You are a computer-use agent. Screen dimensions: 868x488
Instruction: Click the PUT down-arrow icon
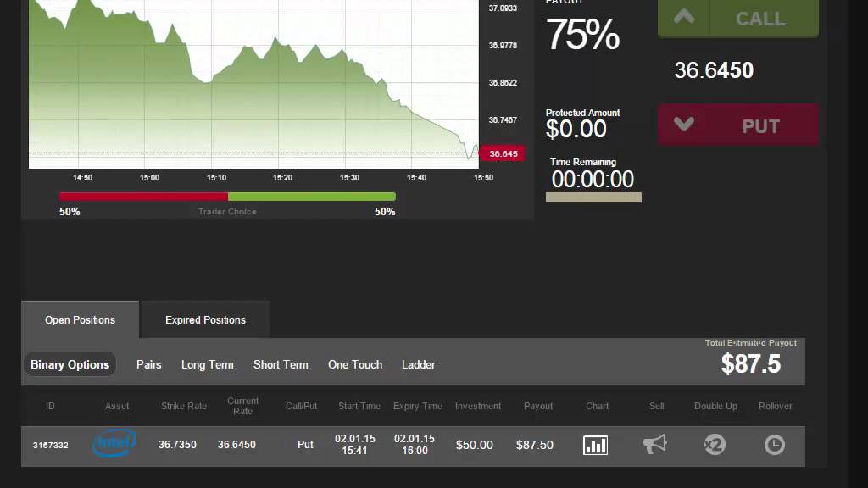[684, 124]
